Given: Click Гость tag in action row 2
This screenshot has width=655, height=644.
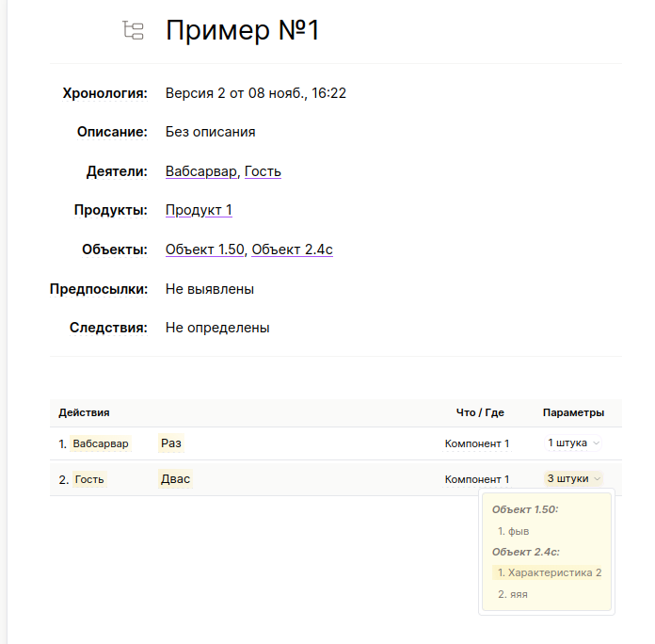Looking at the screenshot, I should (89, 479).
